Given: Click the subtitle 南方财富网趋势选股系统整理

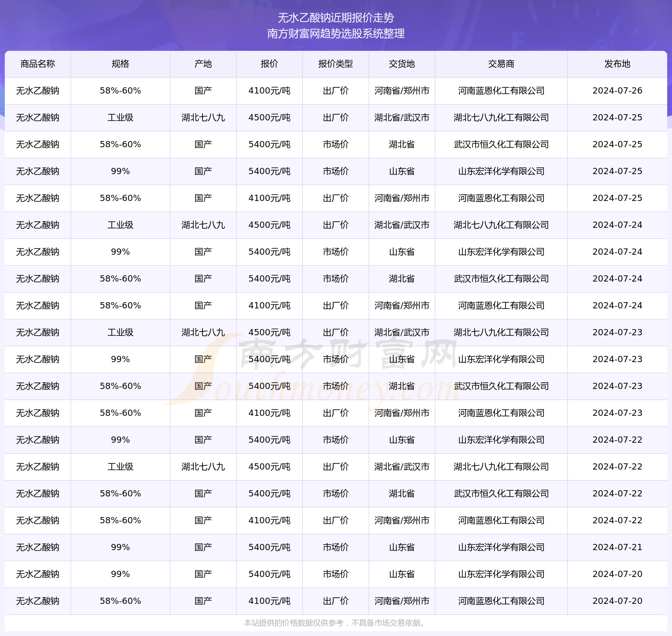Looking at the screenshot, I should click(336, 34).
